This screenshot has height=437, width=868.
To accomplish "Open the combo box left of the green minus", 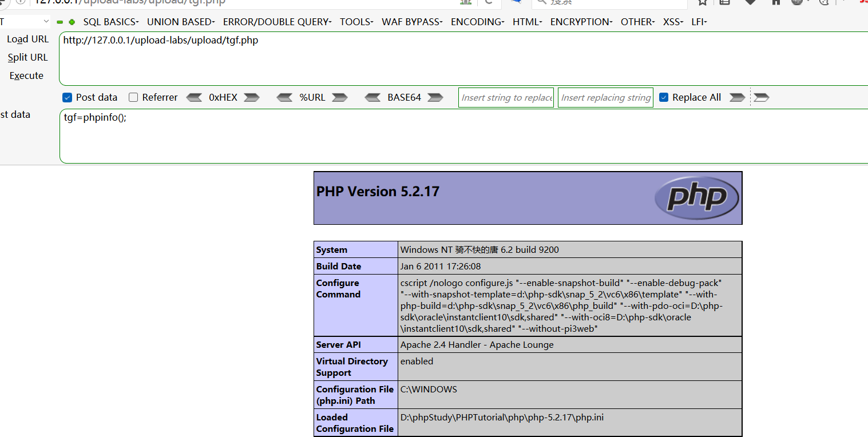I will click(x=25, y=22).
